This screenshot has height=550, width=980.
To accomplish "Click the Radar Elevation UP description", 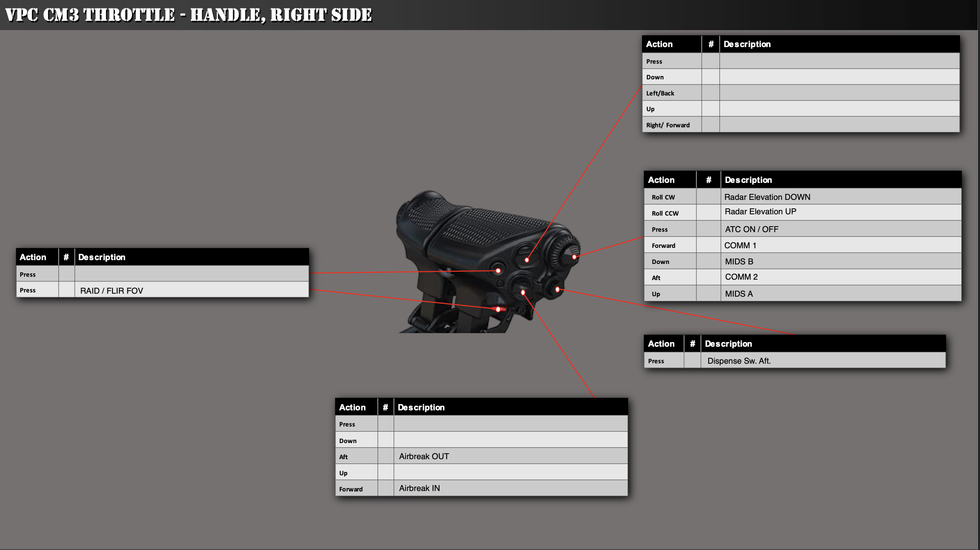I will tap(760, 212).
